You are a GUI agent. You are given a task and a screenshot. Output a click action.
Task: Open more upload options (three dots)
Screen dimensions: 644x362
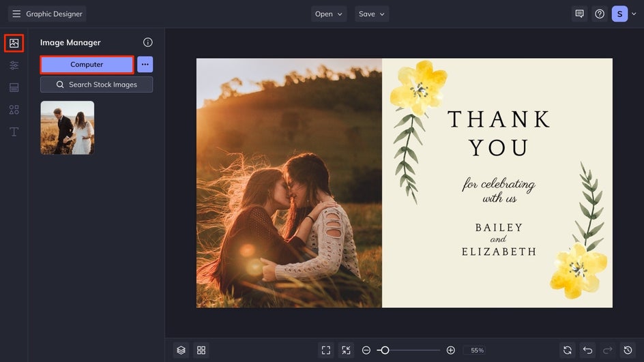point(145,65)
